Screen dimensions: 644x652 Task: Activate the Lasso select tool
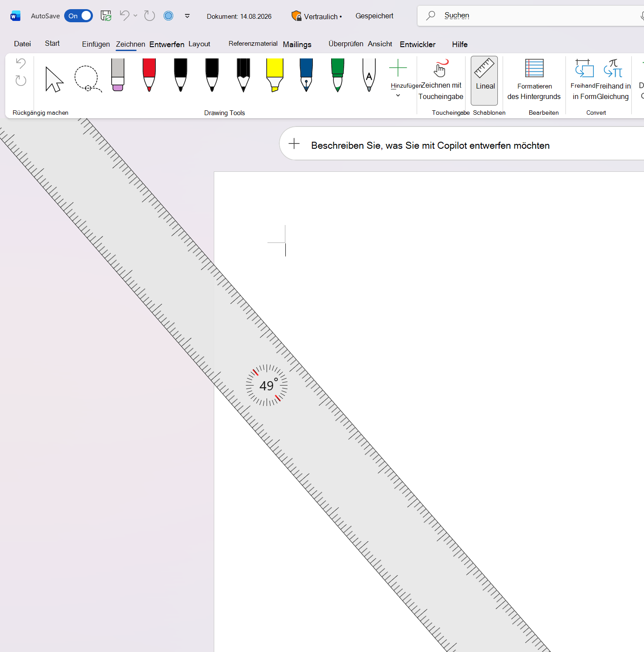87,79
